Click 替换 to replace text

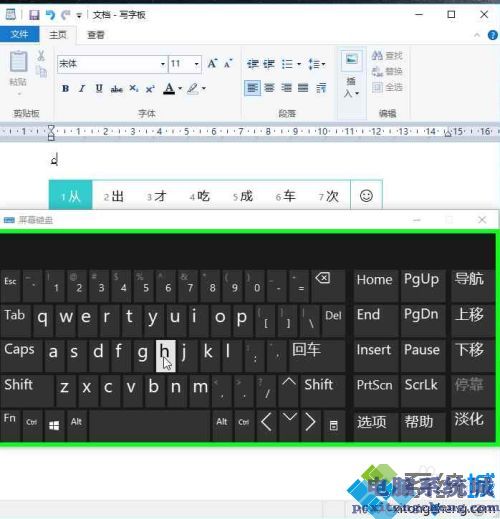pyautogui.click(x=387, y=71)
